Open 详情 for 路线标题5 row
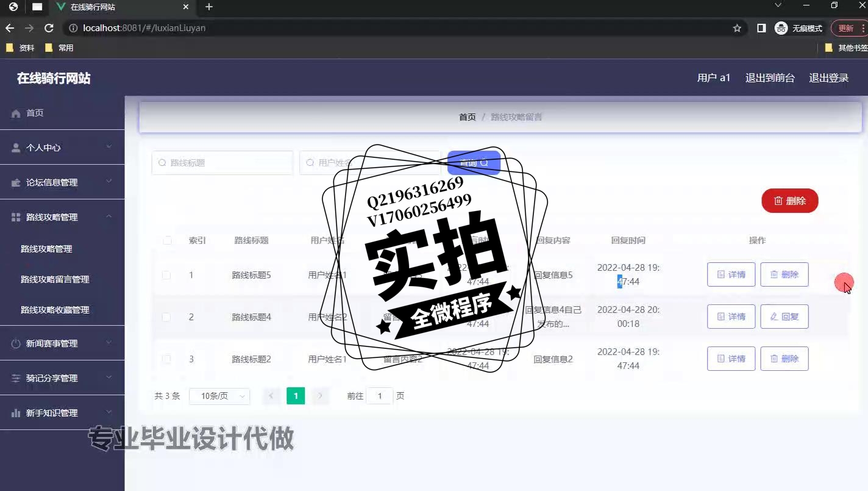The image size is (868, 491). pyautogui.click(x=731, y=274)
